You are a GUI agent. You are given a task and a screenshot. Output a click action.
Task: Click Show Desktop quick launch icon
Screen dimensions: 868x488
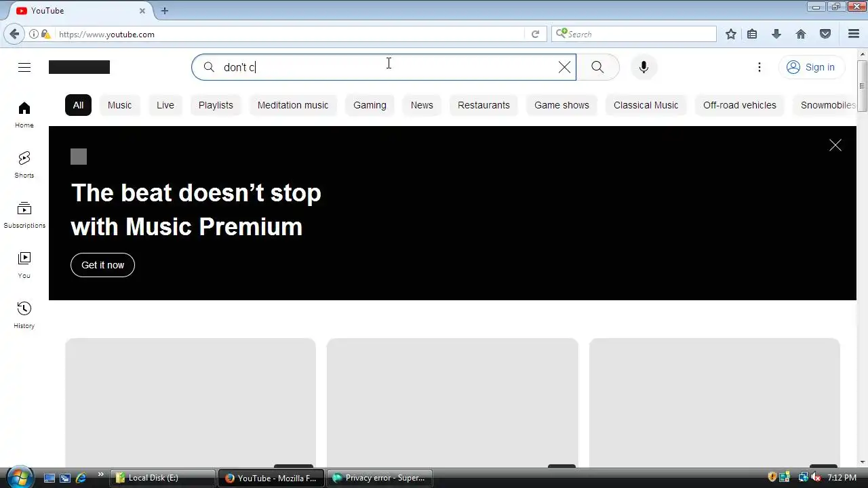[49, 478]
